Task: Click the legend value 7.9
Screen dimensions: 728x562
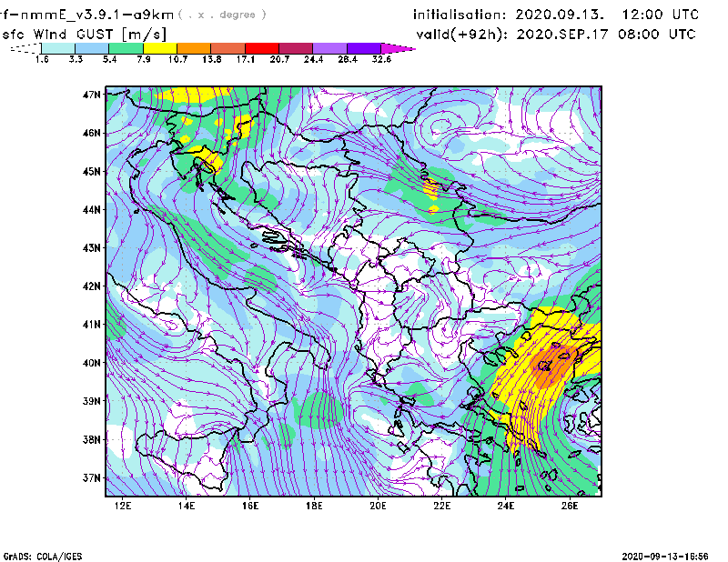Action: 144,59
